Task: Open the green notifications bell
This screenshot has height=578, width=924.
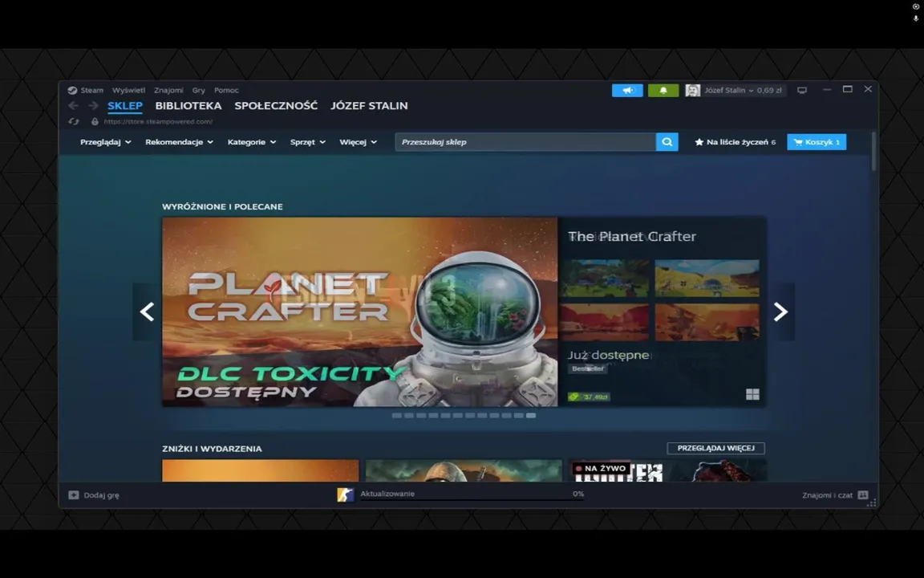Action: (x=663, y=90)
